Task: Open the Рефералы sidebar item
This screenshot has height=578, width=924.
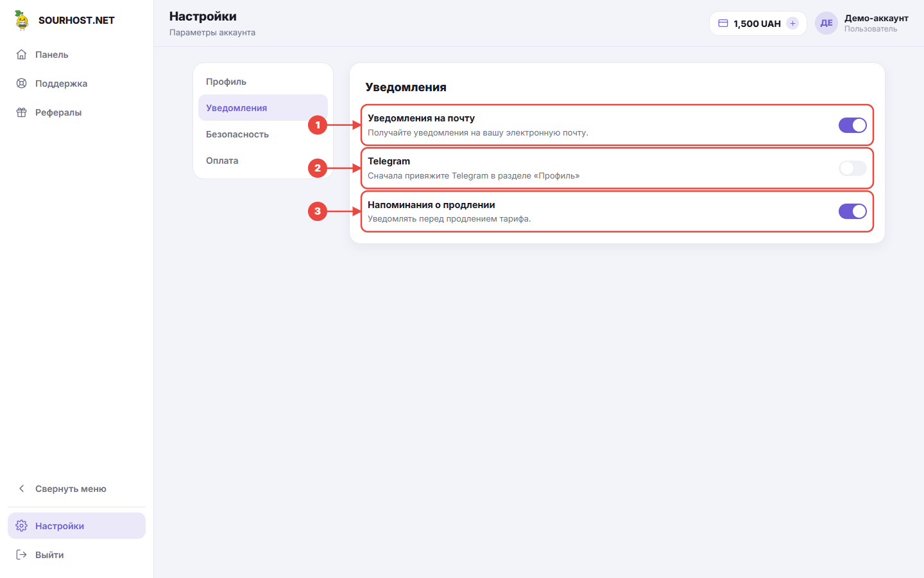Action: click(x=77, y=112)
